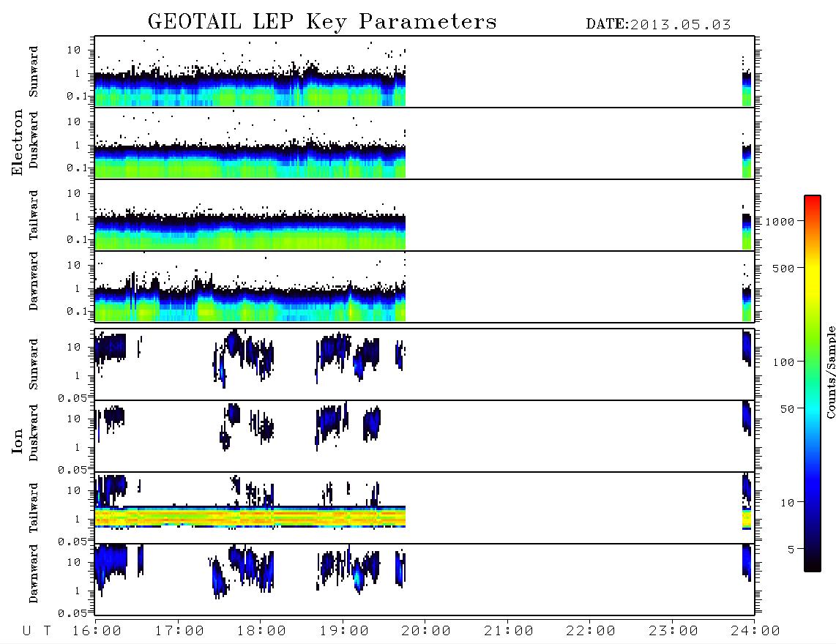Select the Electron Sunward panel label

point(34,72)
